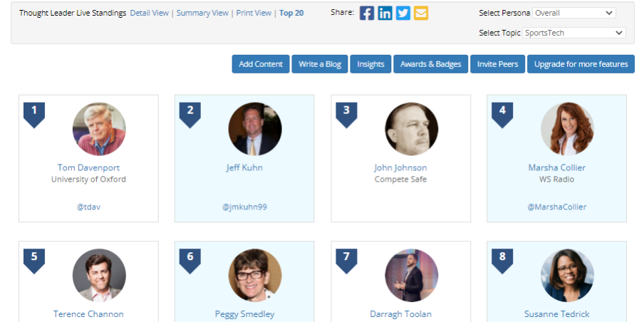Click Write a Blog button

coord(320,64)
